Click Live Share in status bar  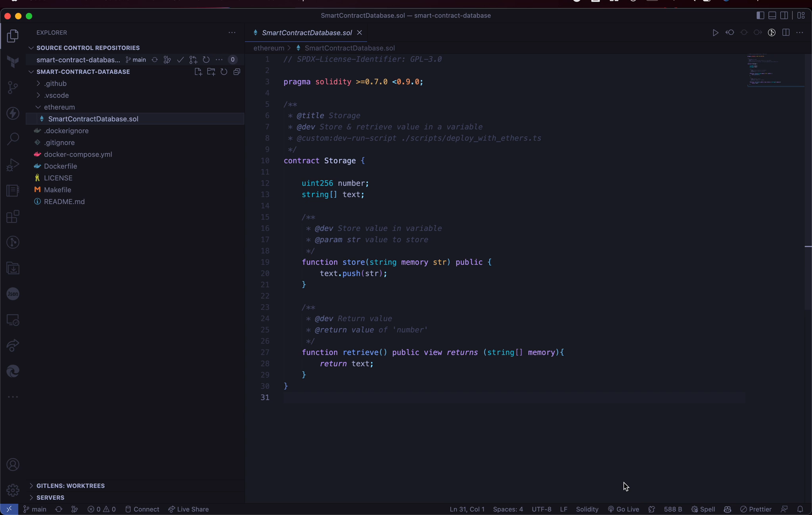(189, 509)
